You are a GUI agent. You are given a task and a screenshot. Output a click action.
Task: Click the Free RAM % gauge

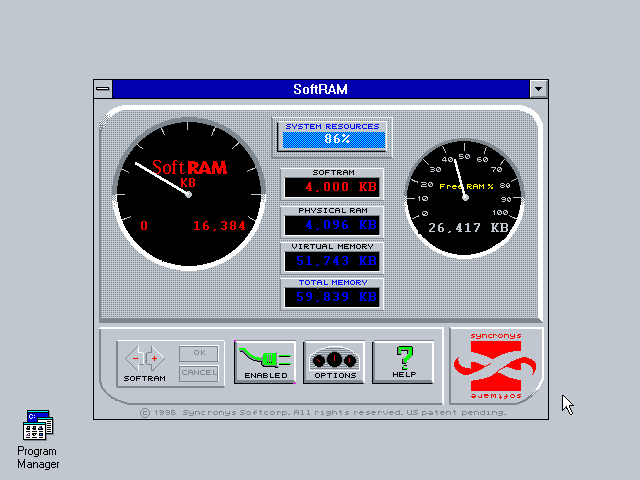(464, 198)
